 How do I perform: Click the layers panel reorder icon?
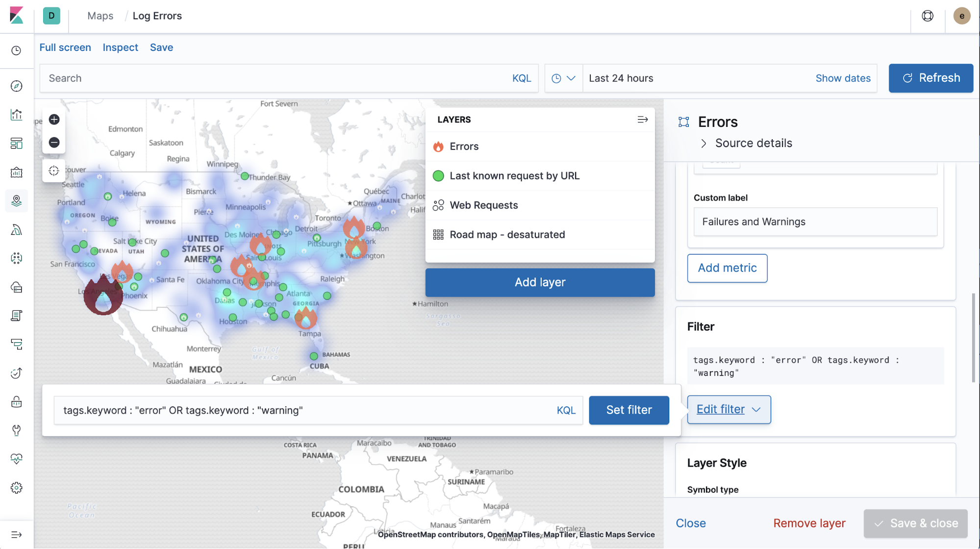tap(643, 119)
